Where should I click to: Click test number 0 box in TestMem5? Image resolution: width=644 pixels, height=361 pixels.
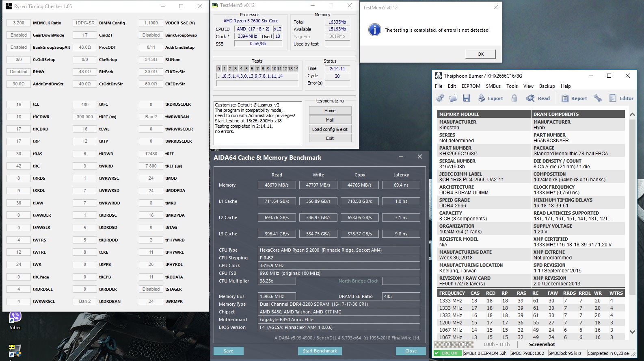pyautogui.click(x=218, y=69)
